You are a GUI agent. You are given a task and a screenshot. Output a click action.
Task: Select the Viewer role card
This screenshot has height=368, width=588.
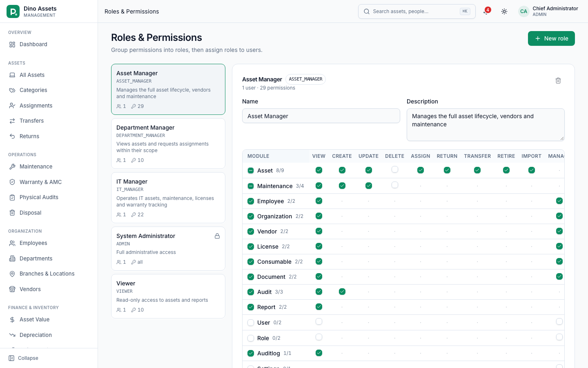click(168, 296)
